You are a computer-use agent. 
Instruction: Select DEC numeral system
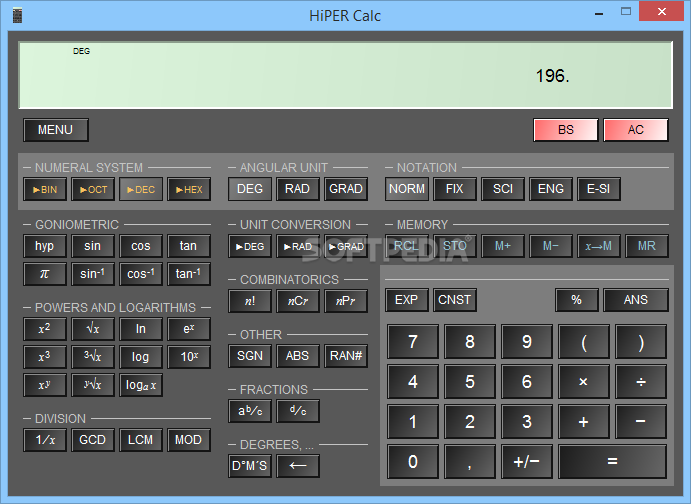point(141,189)
